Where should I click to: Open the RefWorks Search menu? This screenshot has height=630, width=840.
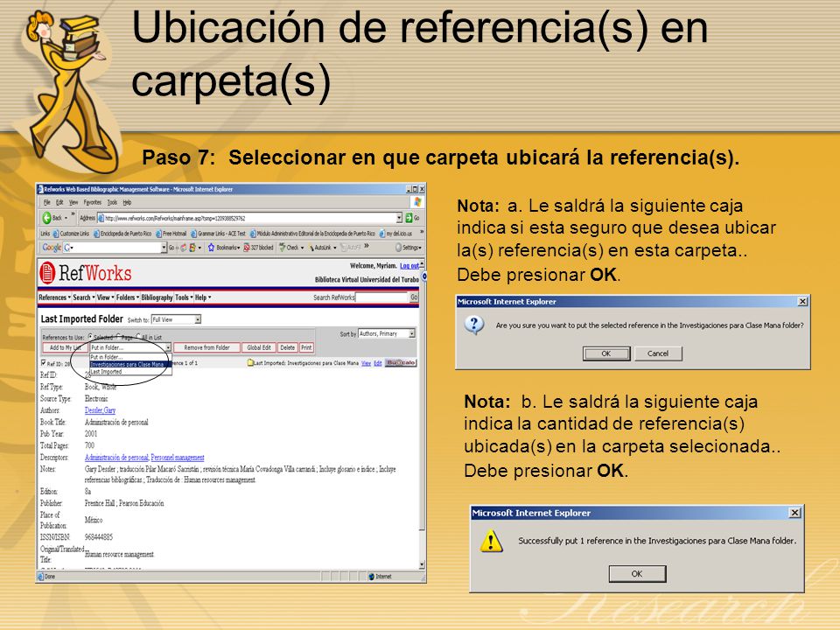click(x=83, y=297)
